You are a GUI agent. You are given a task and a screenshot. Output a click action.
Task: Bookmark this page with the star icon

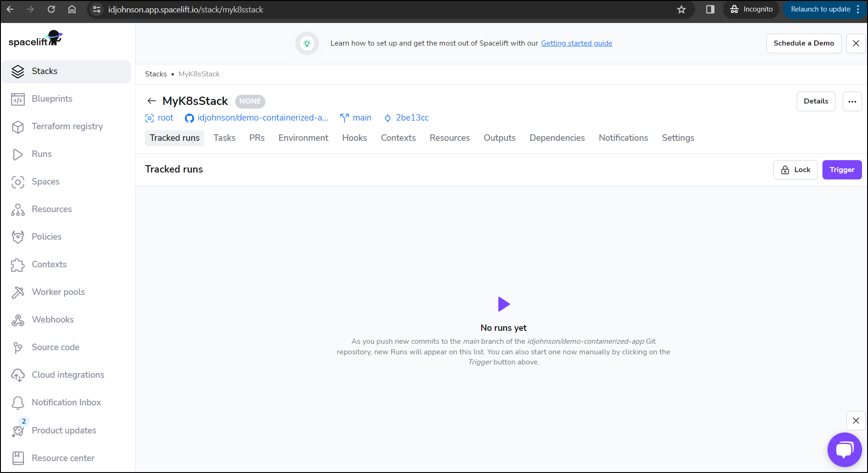click(681, 9)
